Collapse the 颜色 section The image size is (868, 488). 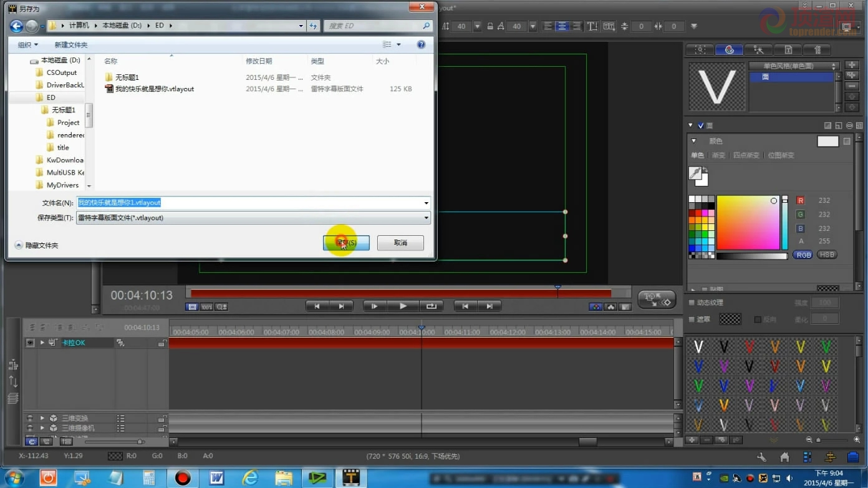pyautogui.click(x=694, y=141)
